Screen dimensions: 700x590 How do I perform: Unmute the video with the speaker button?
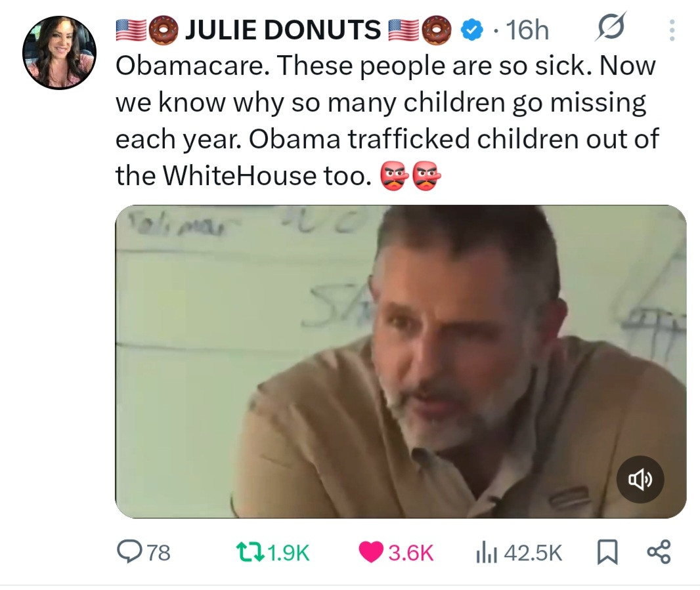(x=640, y=480)
